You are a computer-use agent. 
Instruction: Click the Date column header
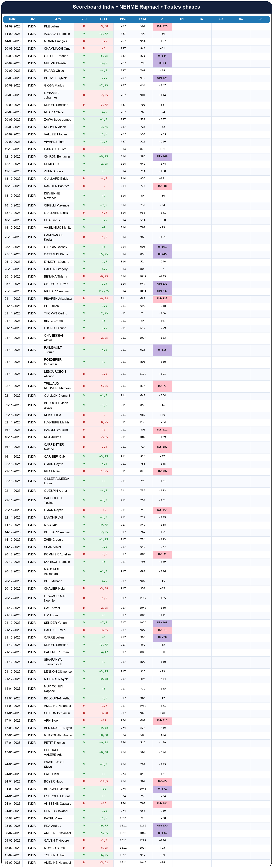[x=13, y=19]
